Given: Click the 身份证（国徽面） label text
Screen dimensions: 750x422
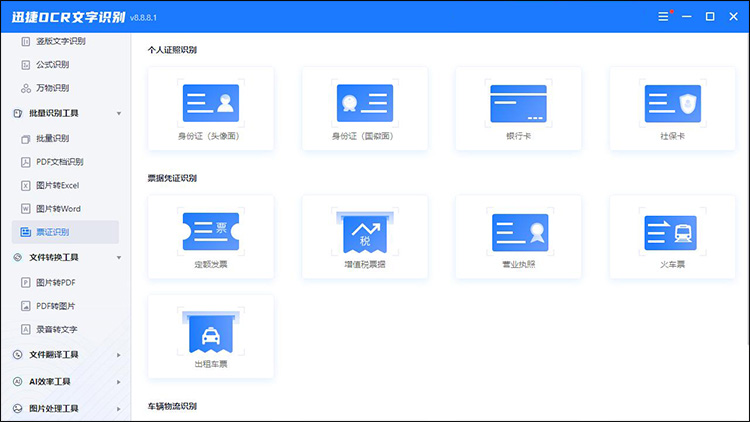Looking at the screenshot, I should tap(363, 136).
